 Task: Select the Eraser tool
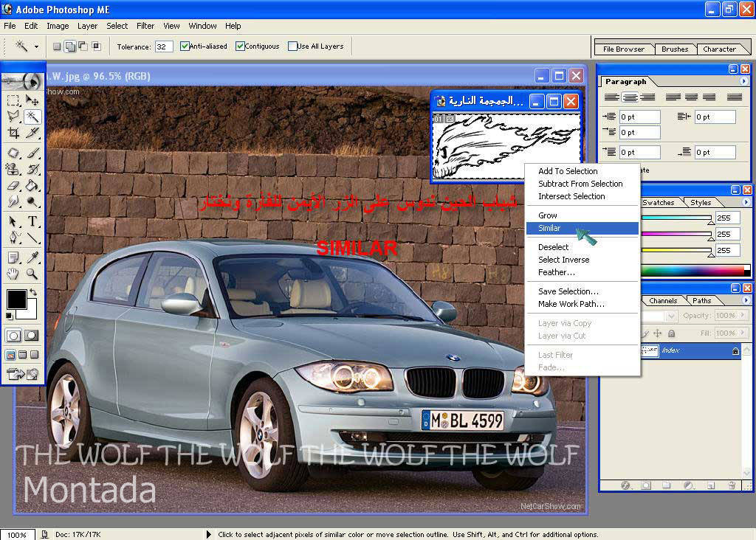pos(13,185)
